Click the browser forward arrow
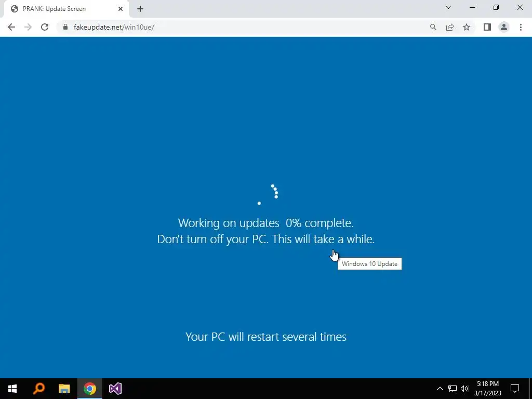532x399 pixels. pyautogui.click(x=28, y=27)
